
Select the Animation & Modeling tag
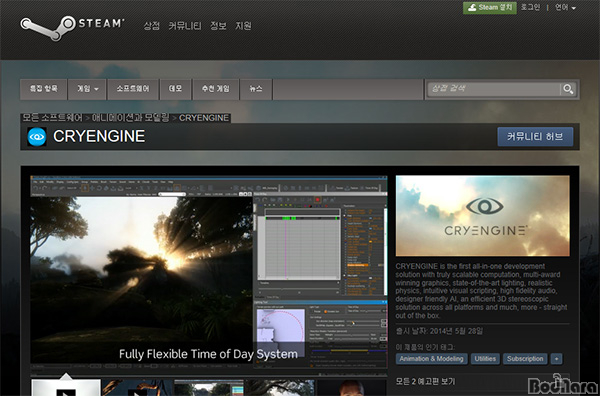click(431, 359)
